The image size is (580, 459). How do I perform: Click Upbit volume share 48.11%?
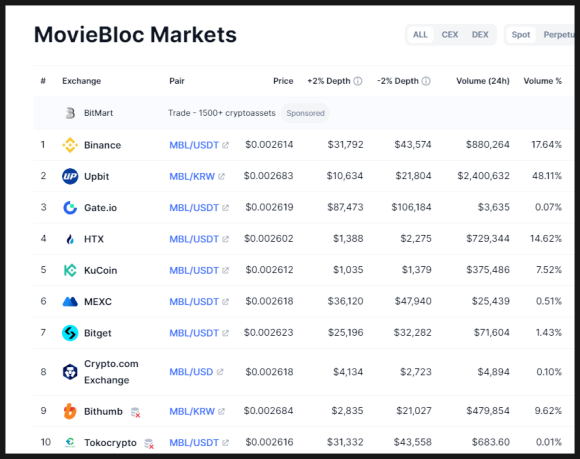tap(547, 176)
